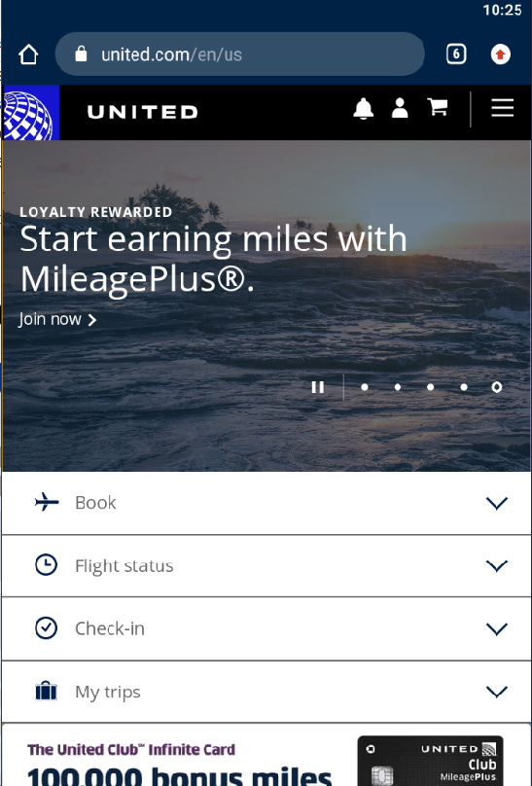Focus the united.com address bar
The image size is (532, 786).
pyautogui.click(x=240, y=54)
